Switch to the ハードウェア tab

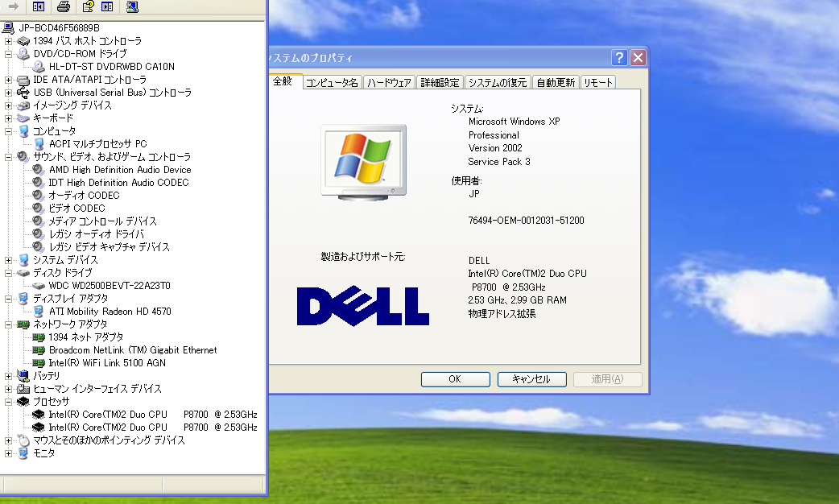coord(389,82)
